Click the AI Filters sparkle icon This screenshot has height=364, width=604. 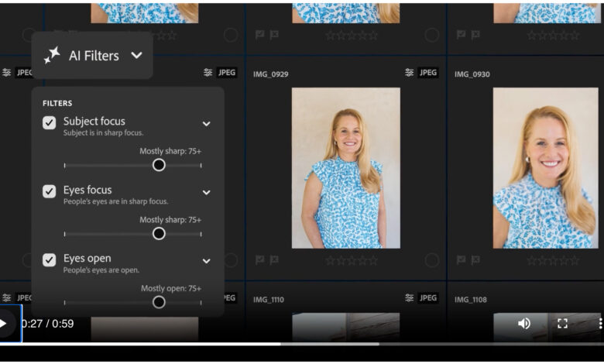point(52,55)
